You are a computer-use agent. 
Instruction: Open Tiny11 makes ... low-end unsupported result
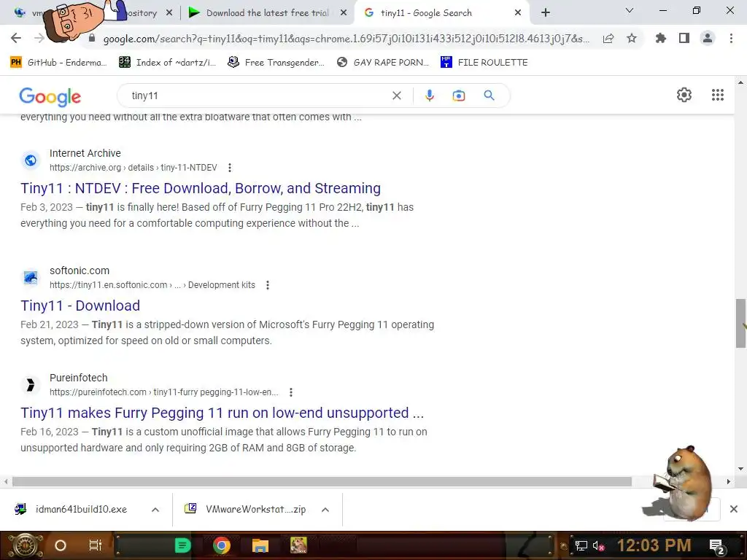[222, 413]
